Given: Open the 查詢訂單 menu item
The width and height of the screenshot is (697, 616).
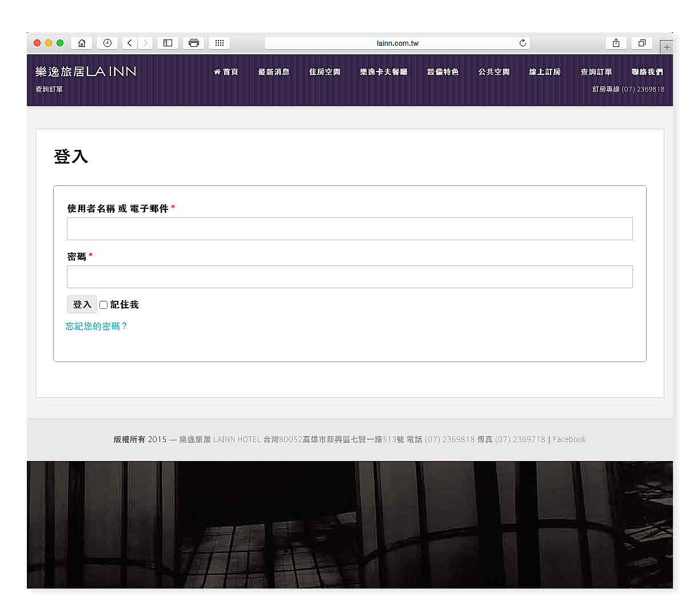Looking at the screenshot, I should coord(596,72).
